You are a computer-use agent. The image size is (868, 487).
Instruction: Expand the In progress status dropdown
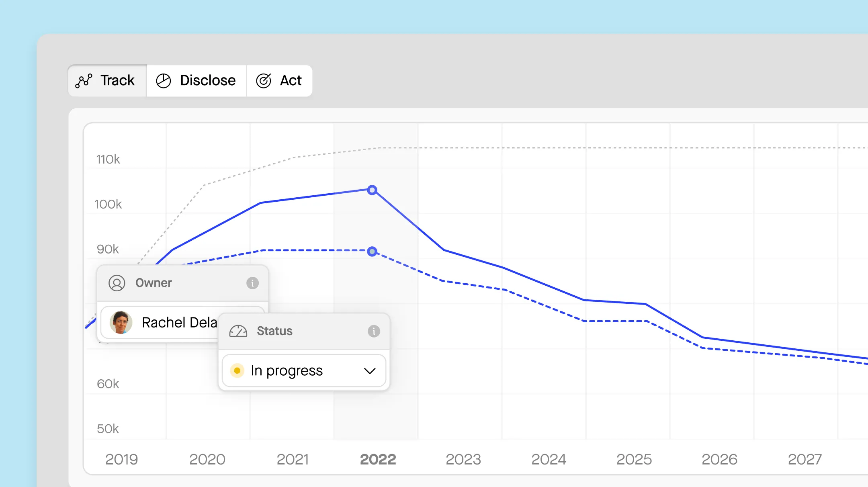[x=304, y=370]
